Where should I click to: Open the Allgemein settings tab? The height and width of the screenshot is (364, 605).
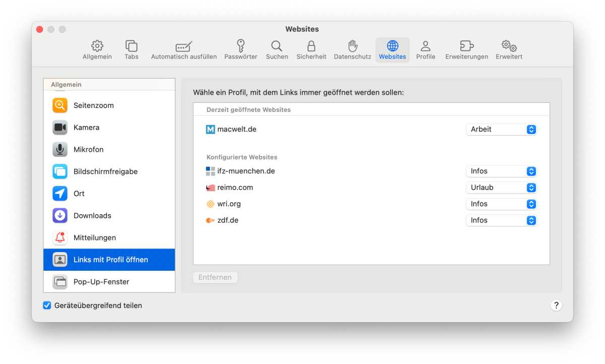[x=97, y=50]
